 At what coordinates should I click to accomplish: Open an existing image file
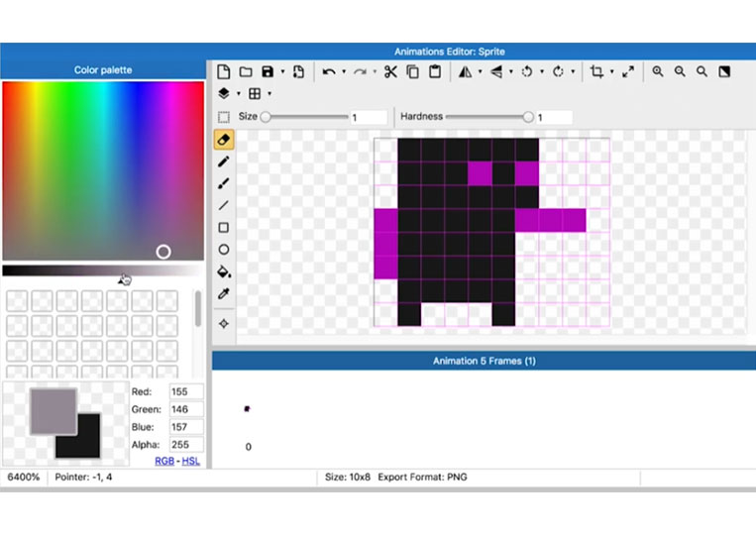[246, 71]
